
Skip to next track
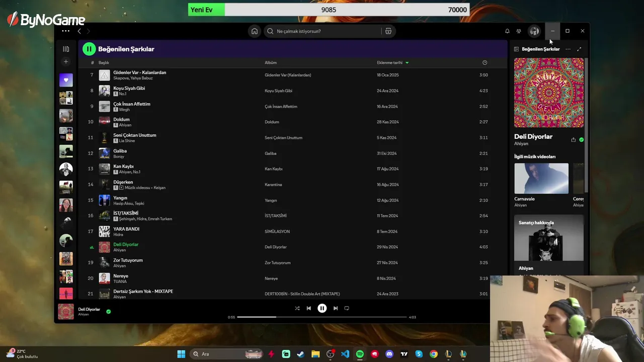(x=336, y=308)
